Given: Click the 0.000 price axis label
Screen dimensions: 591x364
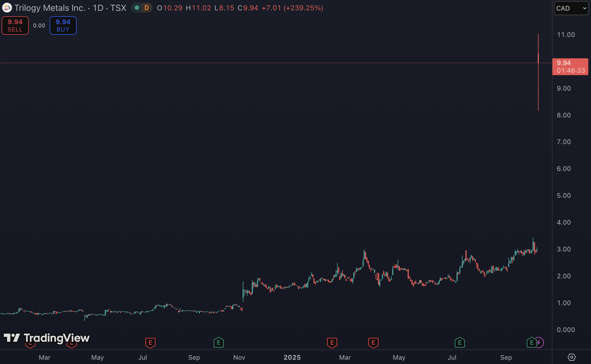Looking at the screenshot, I should coord(566,330).
